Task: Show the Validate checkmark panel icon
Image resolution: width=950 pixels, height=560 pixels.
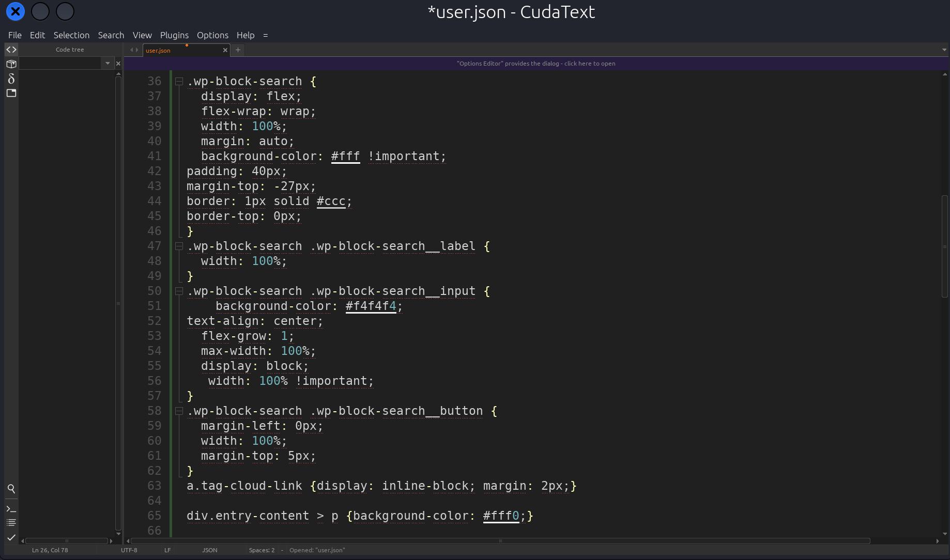Action: 11,537
